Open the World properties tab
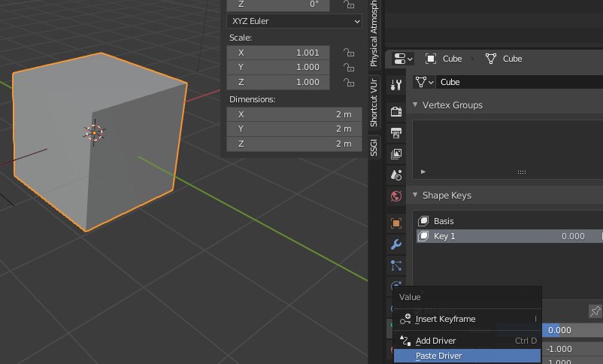 click(x=395, y=196)
